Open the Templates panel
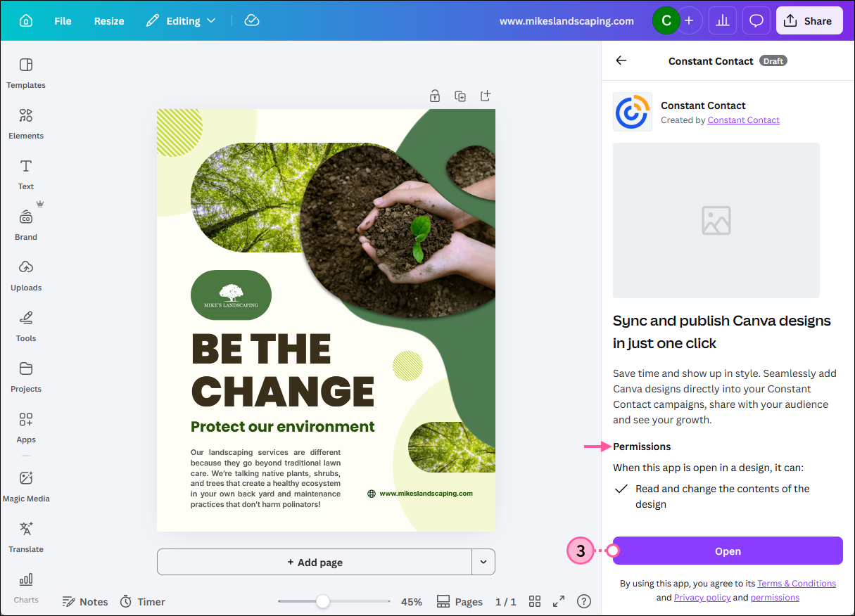The height and width of the screenshot is (616, 855). pyautogui.click(x=26, y=73)
